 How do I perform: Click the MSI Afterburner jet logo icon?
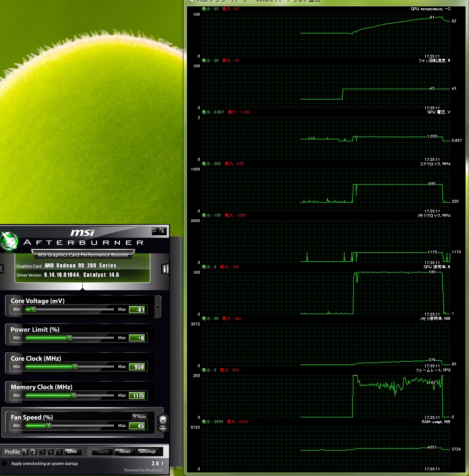pos(9,241)
